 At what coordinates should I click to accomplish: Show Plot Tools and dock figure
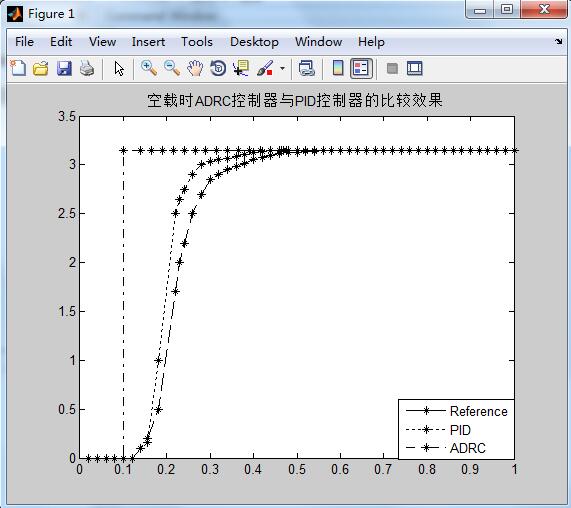[x=414, y=68]
